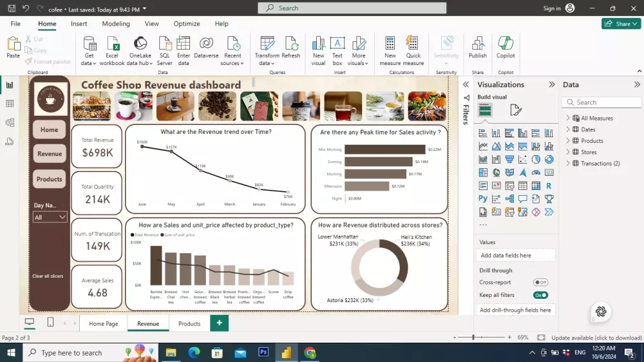The image size is (644, 362).
Task: Pick the Q&A speech bubble visual
Action: [x=522, y=199]
